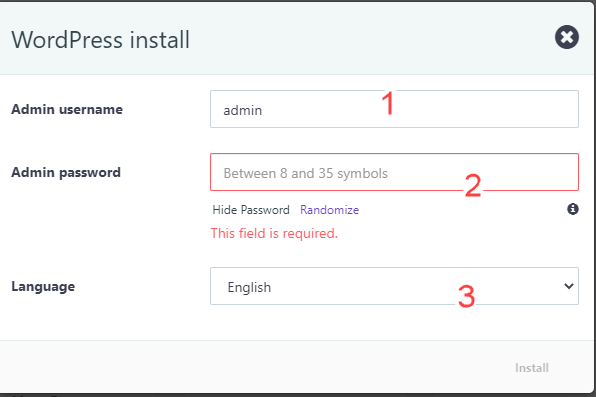Toggle the Hide Password option

pos(251,210)
